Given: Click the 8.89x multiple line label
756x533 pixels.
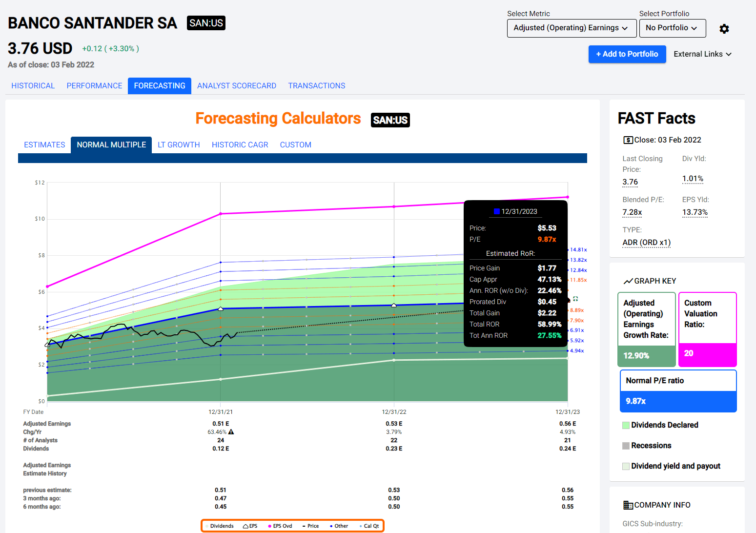Looking at the screenshot, I should tap(577, 310).
